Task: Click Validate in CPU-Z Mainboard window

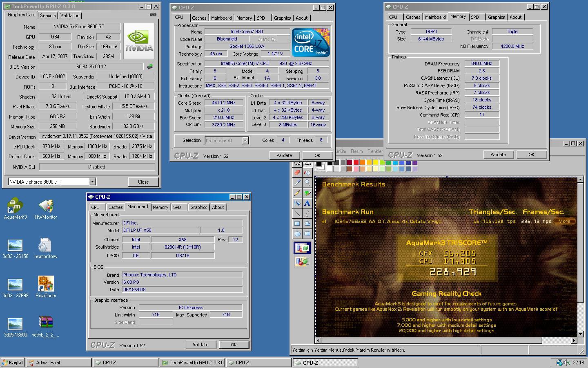Action: click(200, 345)
